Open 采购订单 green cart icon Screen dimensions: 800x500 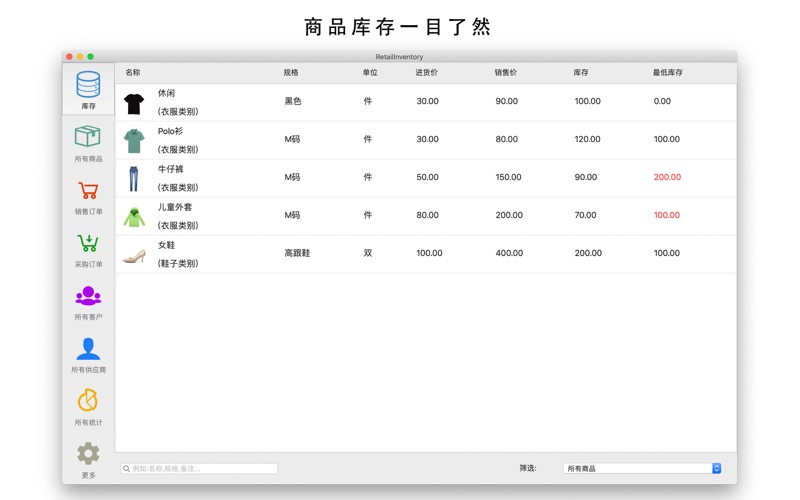click(88, 244)
